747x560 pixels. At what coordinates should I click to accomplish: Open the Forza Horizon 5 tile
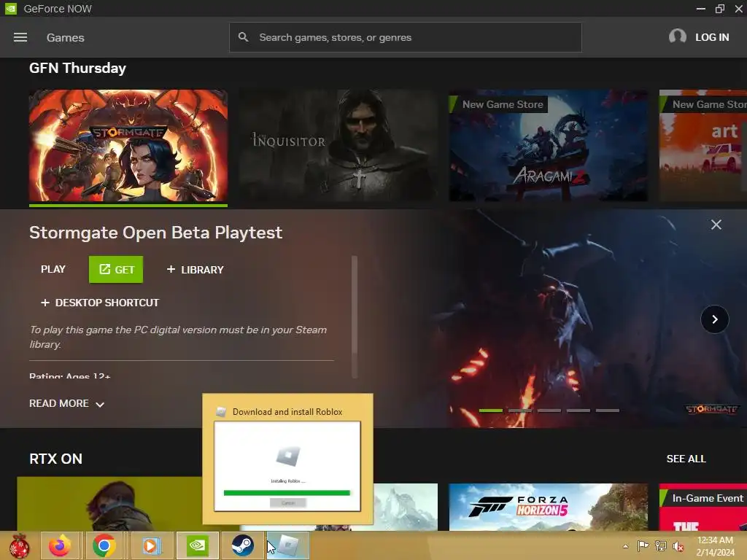[548, 507]
